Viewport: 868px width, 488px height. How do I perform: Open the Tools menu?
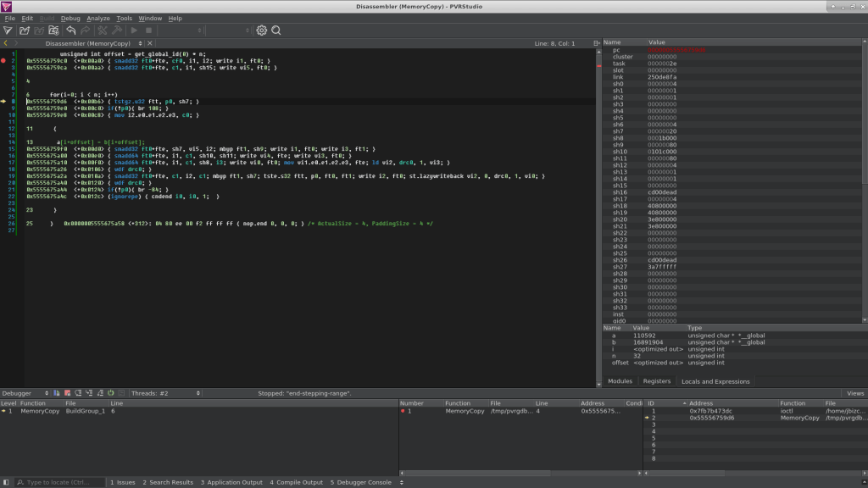point(124,19)
